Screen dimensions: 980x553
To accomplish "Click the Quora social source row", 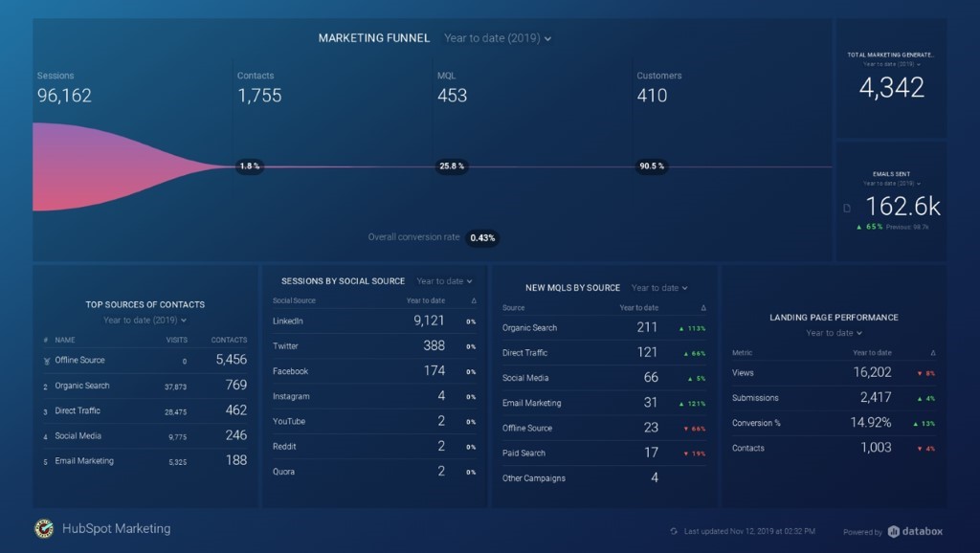I will point(374,471).
